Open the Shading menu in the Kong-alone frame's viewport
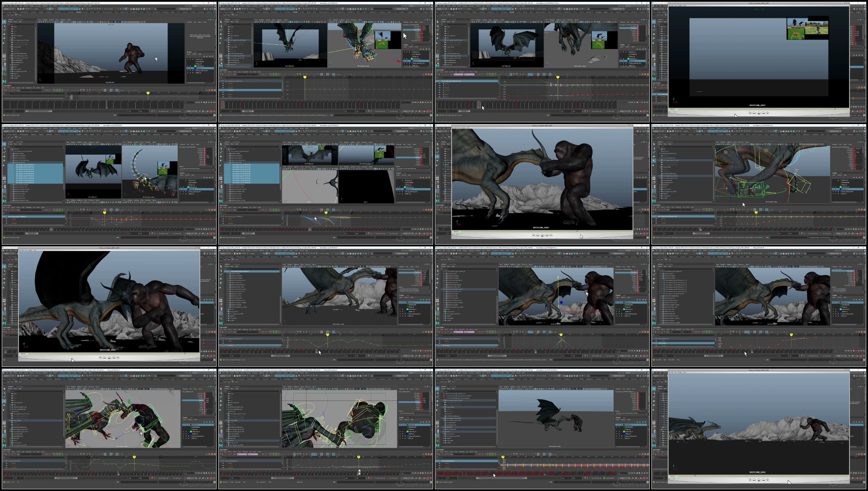 coord(45,20)
